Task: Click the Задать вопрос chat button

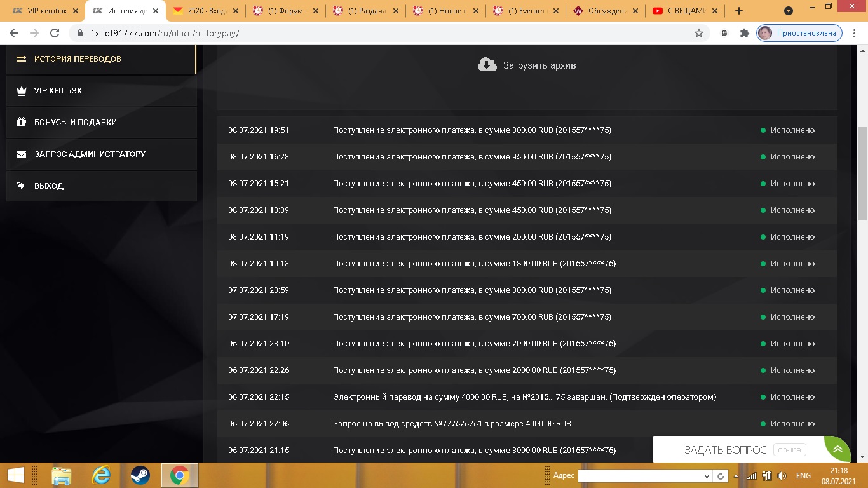Action: [x=725, y=450]
